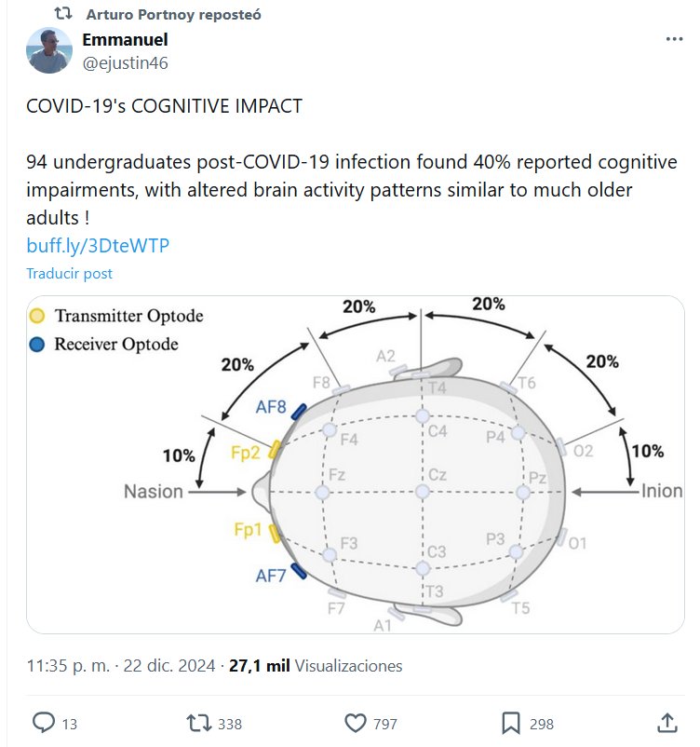The height and width of the screenshot is (747, 700).
Task: Click the 298 bookmarks count
Action: pos(541,724)
